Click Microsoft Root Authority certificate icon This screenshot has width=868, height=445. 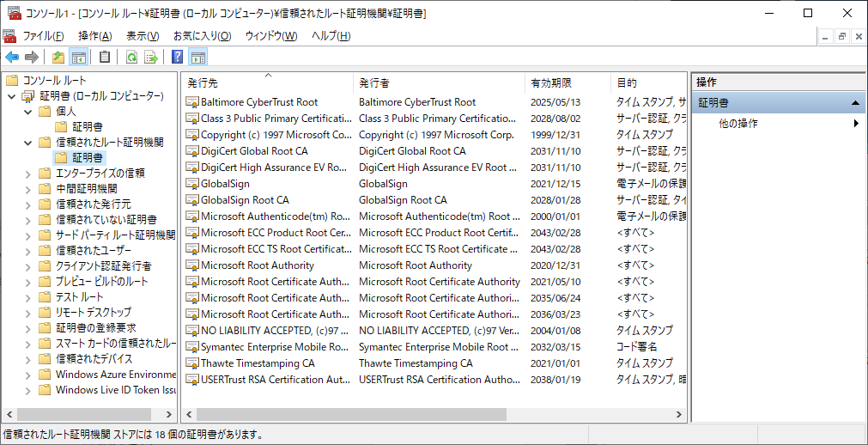[192, 265]
